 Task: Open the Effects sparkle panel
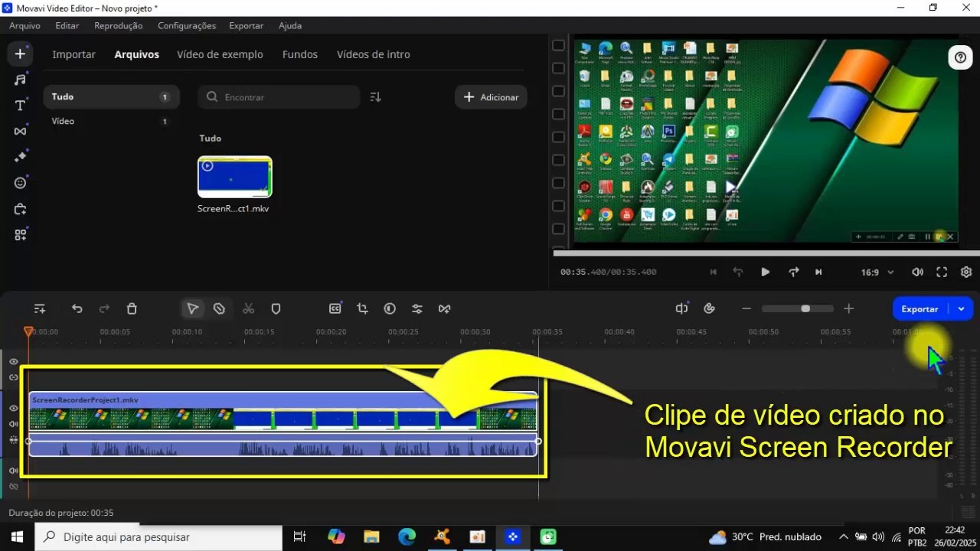(x=20, y=157)
